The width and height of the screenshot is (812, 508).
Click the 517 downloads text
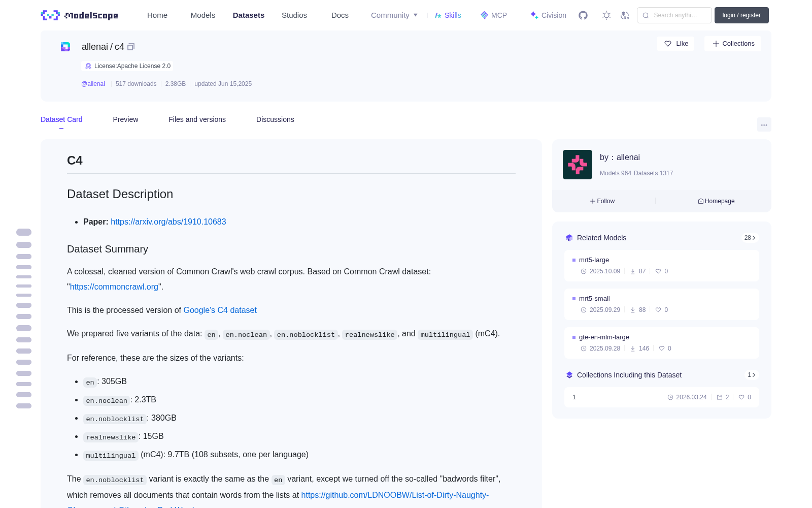click(x=136, y=84)
